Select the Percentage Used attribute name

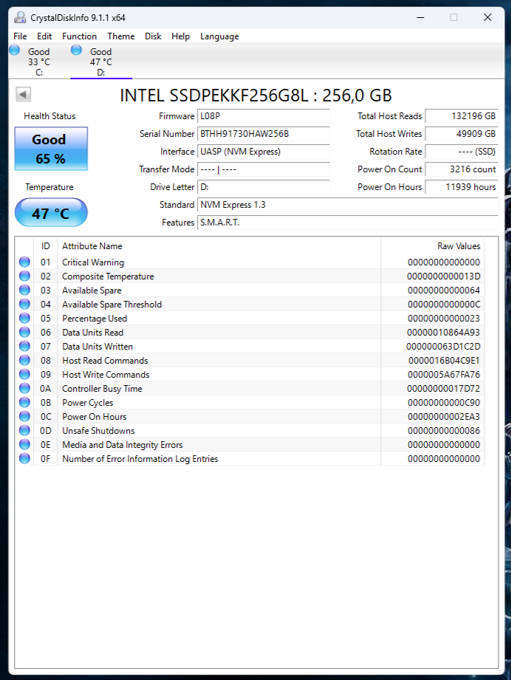coord(95,318)
